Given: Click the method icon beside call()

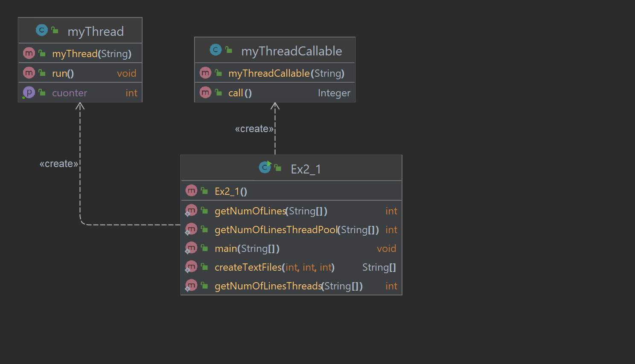Looking at the screenshot, I should pos(205,92).
